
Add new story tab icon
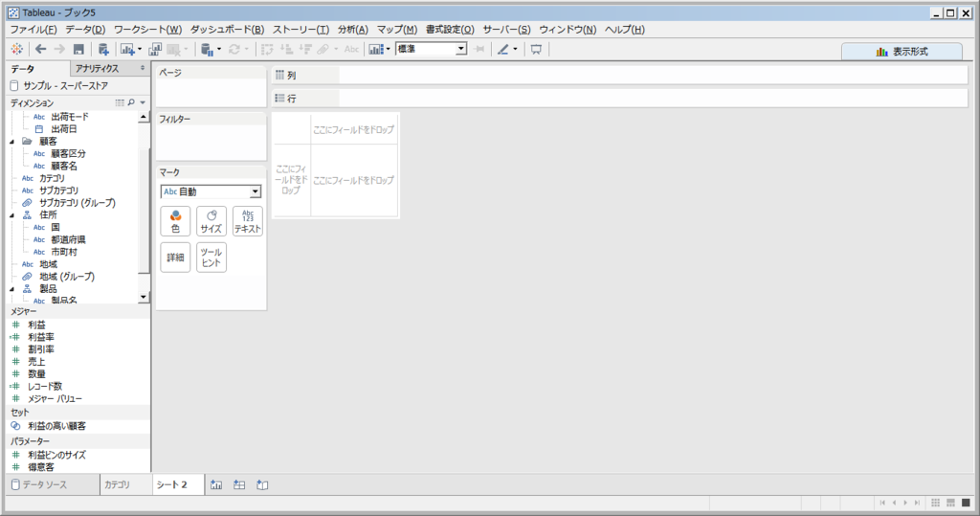[262, 484]
